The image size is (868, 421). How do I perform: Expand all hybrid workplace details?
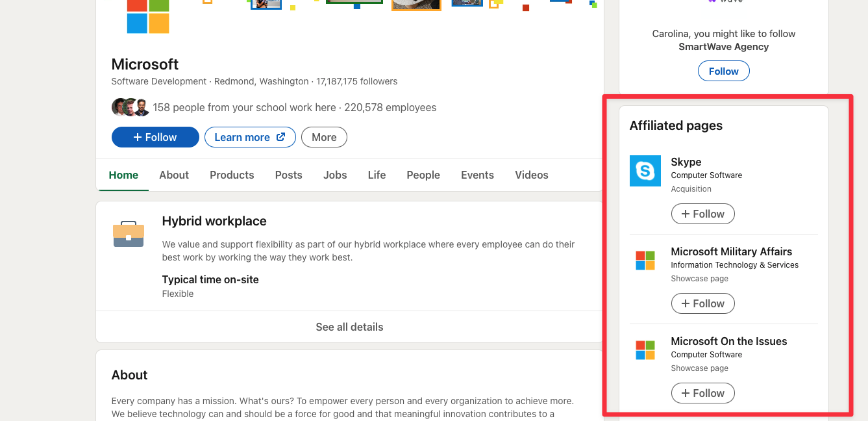(349, 327)
